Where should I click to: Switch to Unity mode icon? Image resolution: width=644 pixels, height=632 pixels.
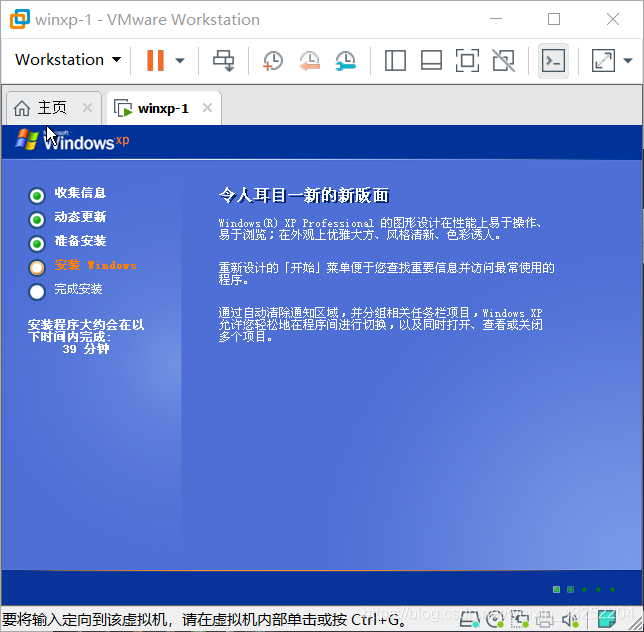(x=504, y=61)
